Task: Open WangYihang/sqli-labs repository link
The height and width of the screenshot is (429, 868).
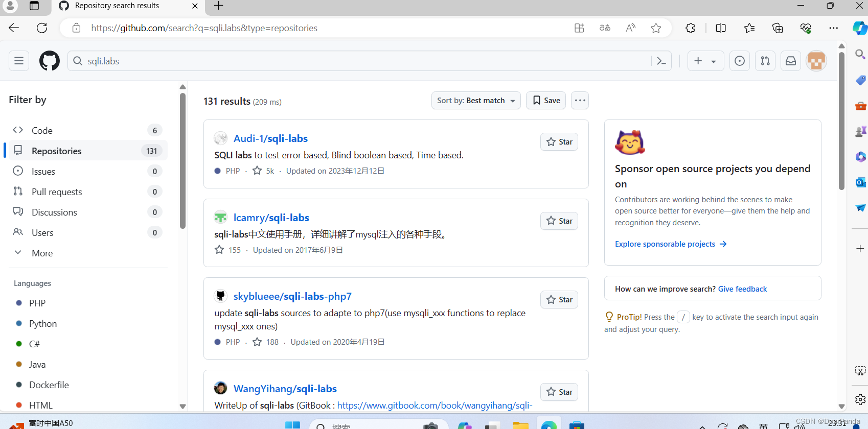Action: point(285,389)
